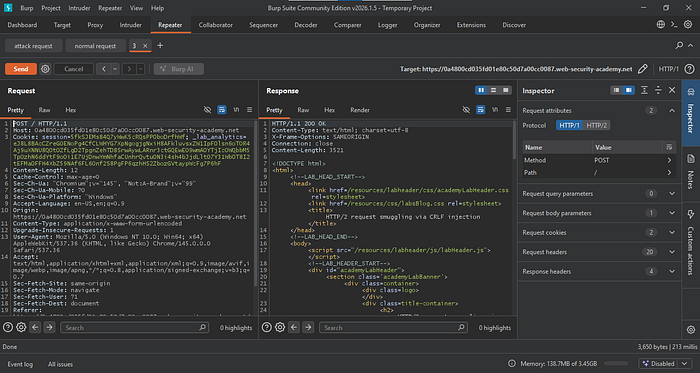700x373 pixels.
Task: Switch Response view to Render
Action: point(360,110)
